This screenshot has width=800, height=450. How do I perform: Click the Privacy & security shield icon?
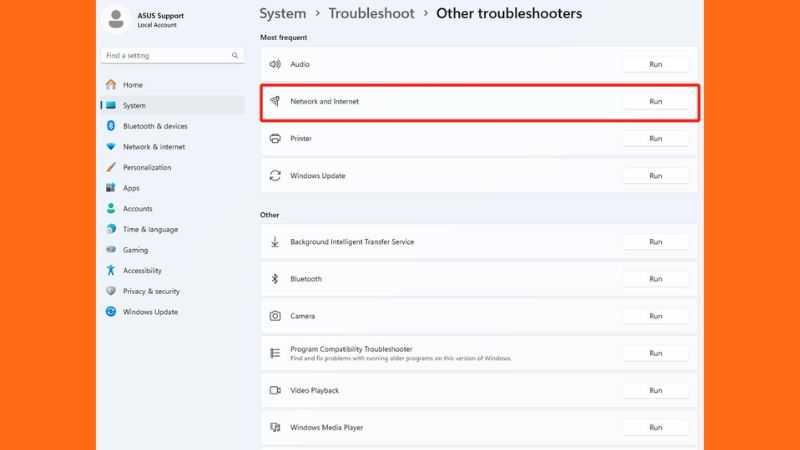coord(111,291)
